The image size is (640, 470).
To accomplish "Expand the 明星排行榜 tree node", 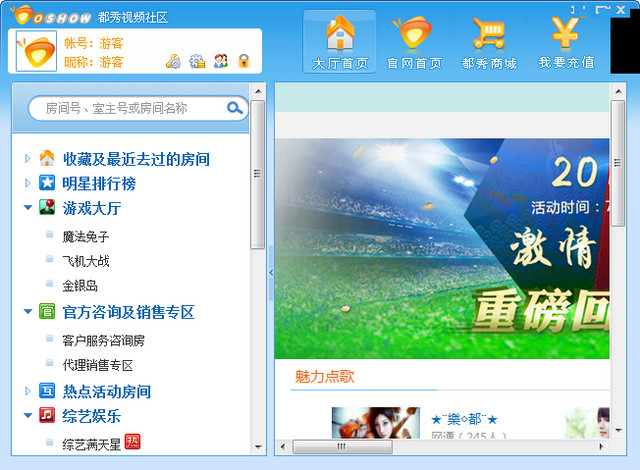I will [x=27, y=183].
